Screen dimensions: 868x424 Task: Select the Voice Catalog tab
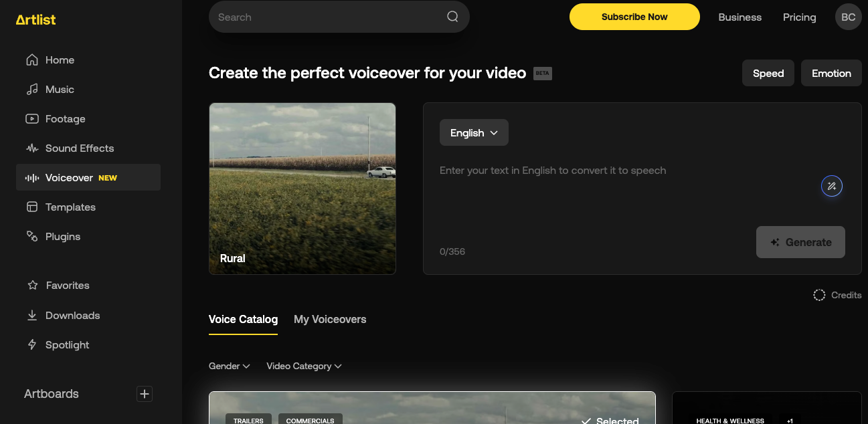tap(243, 320)
